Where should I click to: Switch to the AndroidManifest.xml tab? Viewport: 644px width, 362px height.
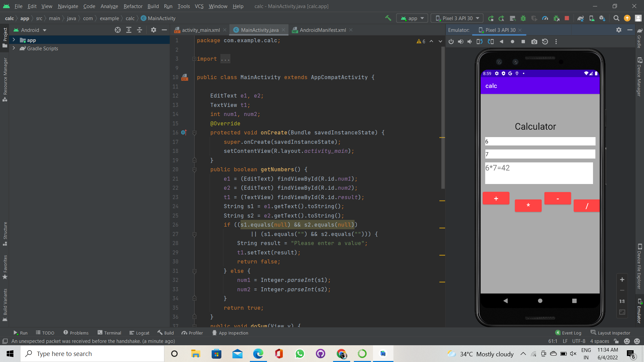pyautogui.click(x=323, y=30)
